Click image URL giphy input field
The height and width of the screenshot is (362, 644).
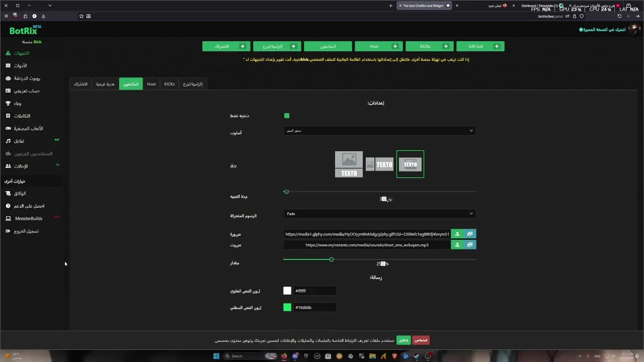tap(367, 234)
